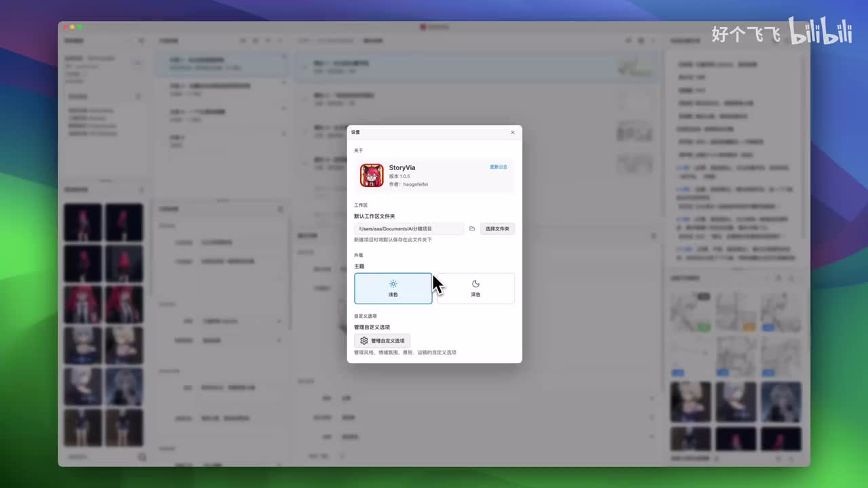Open 管理自定义选项 gear button
868x488 pixels.
pos(382,341)
